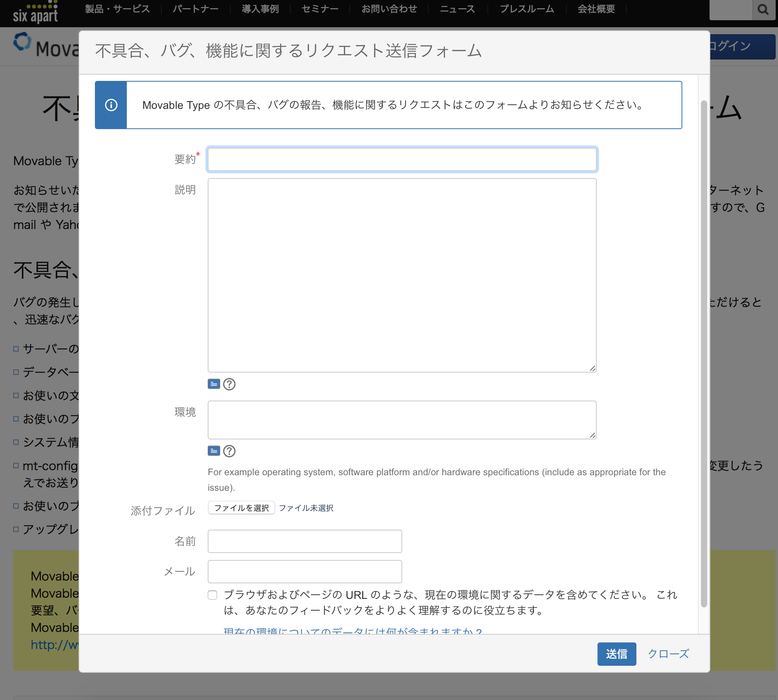Open お問い合わせ menu item

click(x=389, y=9)
